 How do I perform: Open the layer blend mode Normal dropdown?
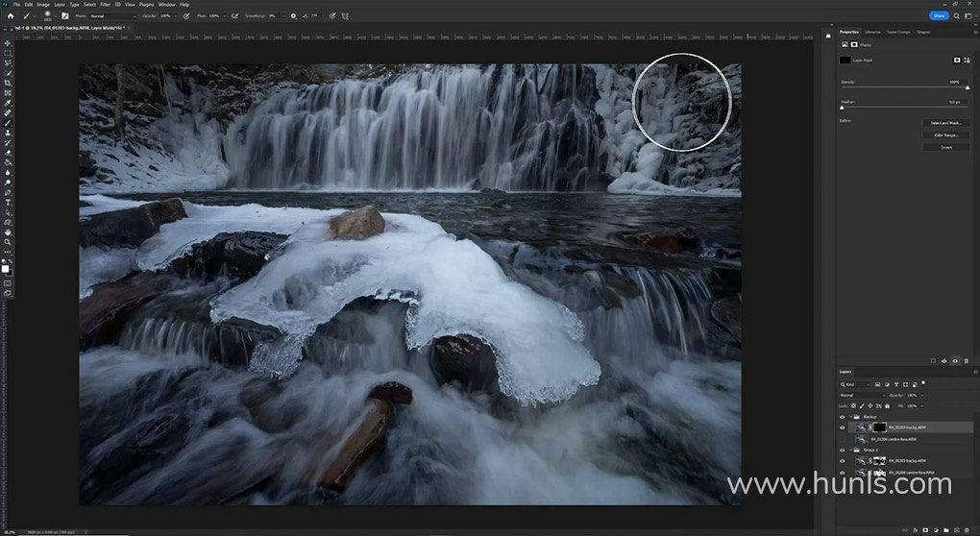[x=860, y=395]
